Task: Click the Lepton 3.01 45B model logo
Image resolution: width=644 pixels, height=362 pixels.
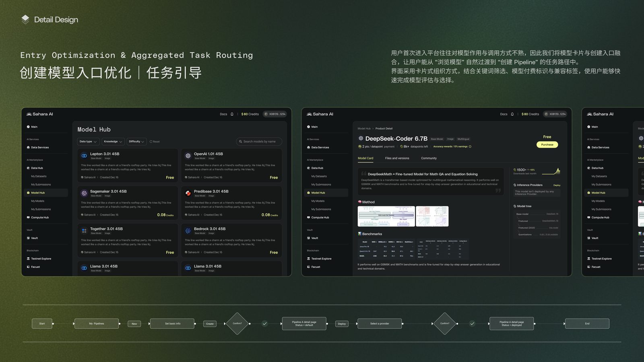Action: tap(84, 156)
